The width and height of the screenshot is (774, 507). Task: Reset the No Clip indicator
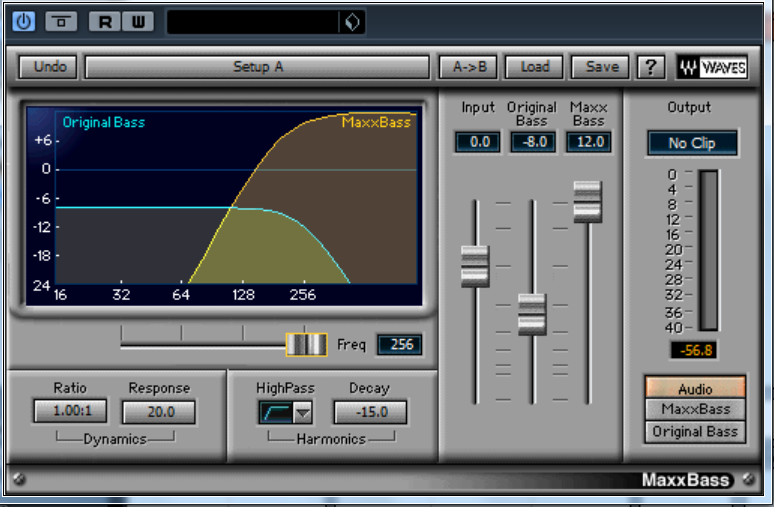coord(692,143)
